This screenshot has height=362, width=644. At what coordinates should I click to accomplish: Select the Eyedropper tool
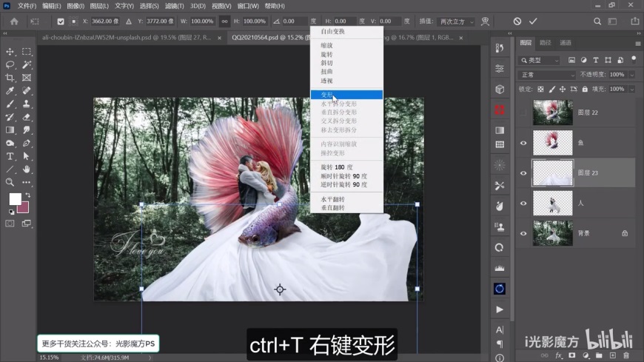click(x=10, y=91)
